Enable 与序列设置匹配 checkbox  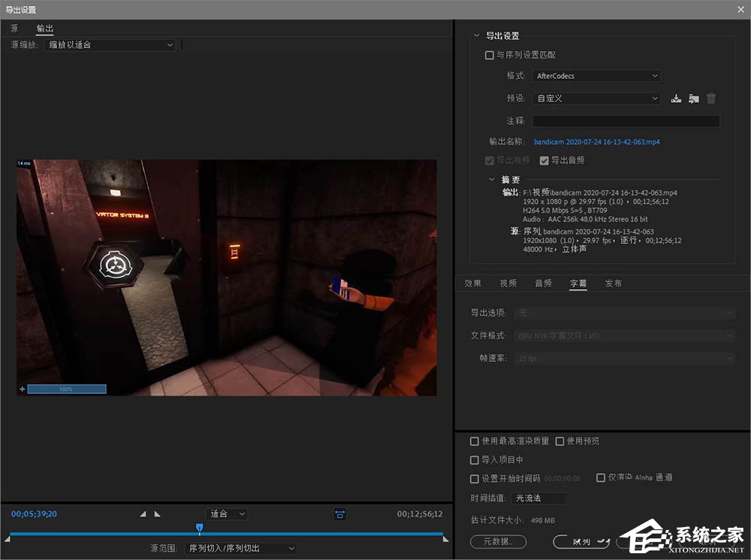(x=490, y=56)
